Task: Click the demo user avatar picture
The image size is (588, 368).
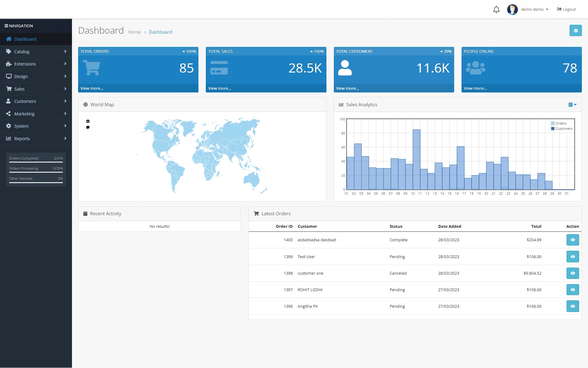Action: click(x=512, y=9)
